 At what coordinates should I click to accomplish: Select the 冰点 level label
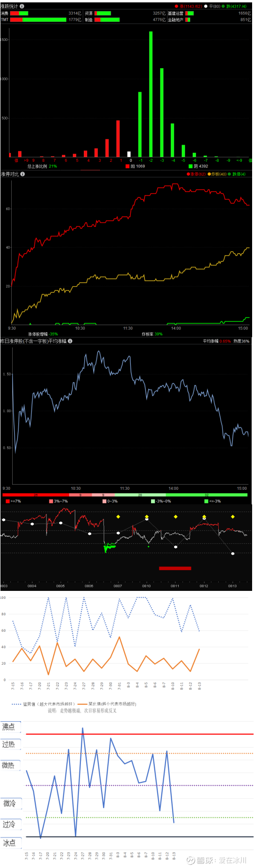tap(10, 843)
